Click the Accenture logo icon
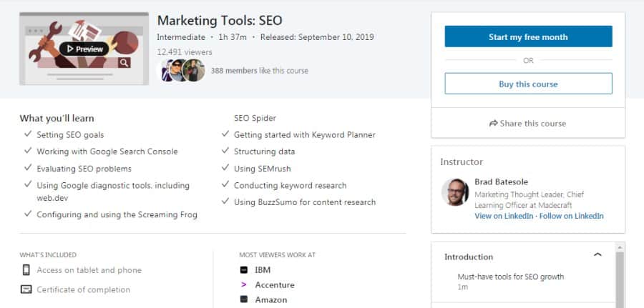 (x=244, y=284)
